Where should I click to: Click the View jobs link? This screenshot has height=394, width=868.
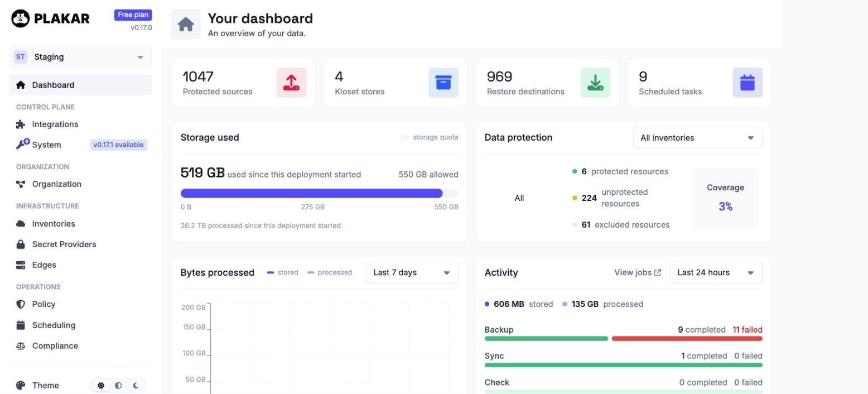pyautogui.click(x=638, y=272)
